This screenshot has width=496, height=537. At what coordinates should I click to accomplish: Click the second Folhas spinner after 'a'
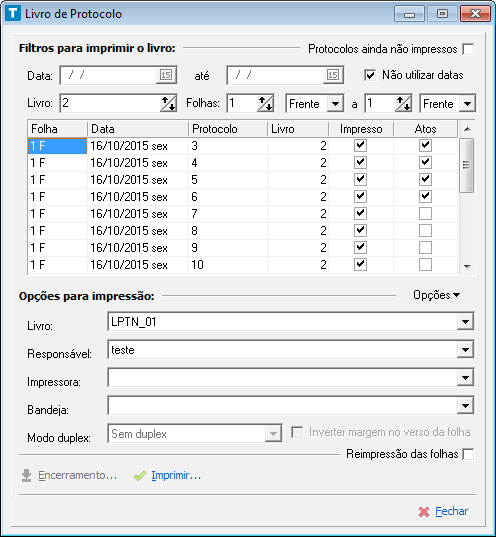403,103
